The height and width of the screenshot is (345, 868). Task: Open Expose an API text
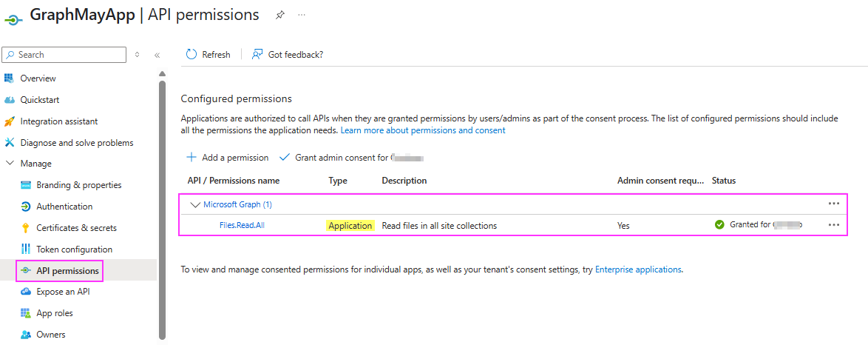[63, 292]
